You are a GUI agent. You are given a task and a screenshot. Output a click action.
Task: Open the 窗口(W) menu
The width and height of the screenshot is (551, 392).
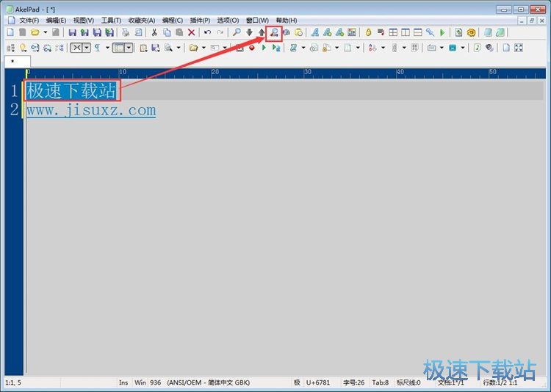pos(257,21)
